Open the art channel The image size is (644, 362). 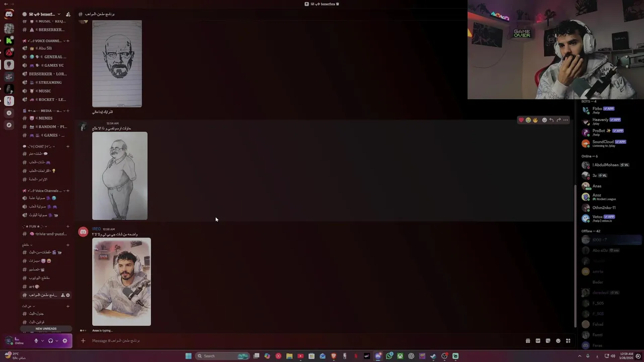(x=45, y=287)
